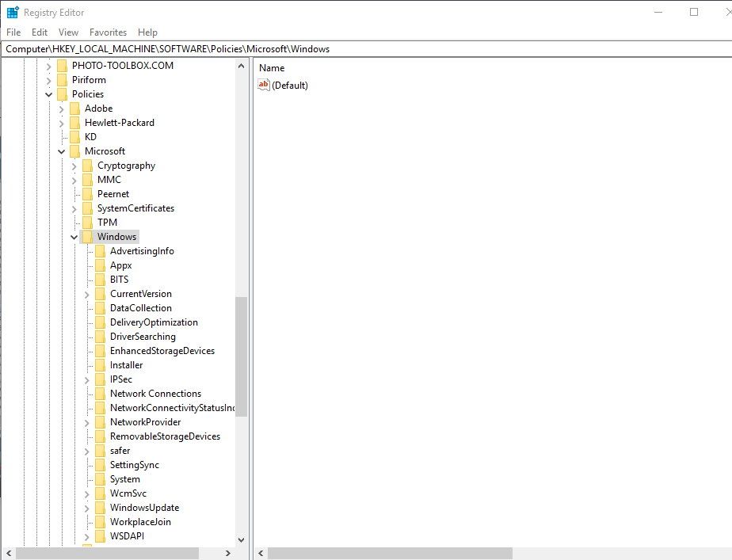Click tree pane scroll up arrow
Viewport: 732px width, 560px height.
(241, 66)
